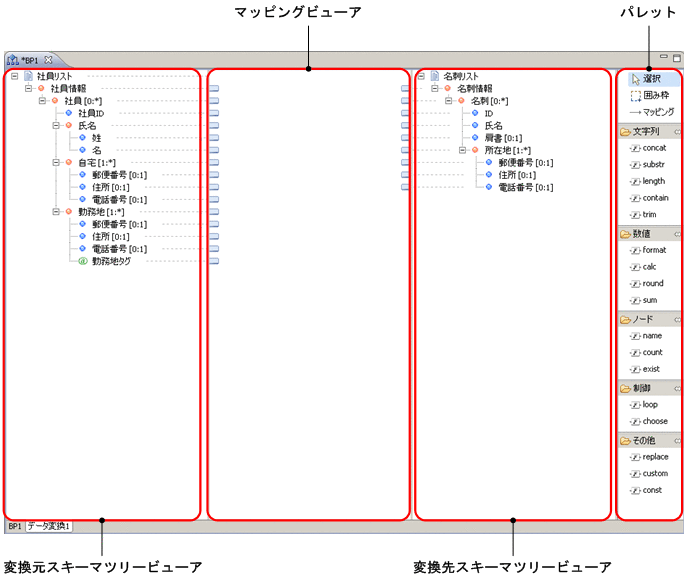
Task: Choose the choose control function
Action: click(649, 421)
